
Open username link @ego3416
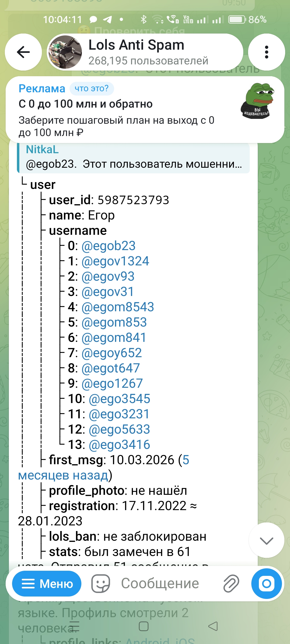coord(119,445)
